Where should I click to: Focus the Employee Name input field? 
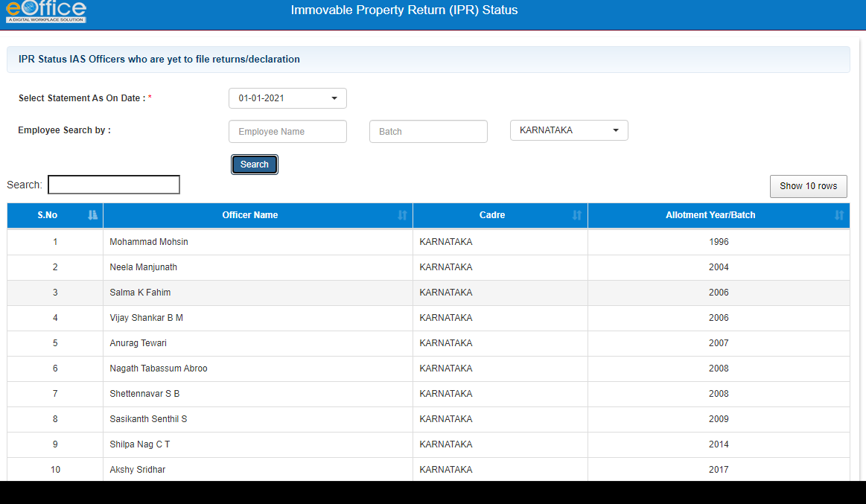287,132
